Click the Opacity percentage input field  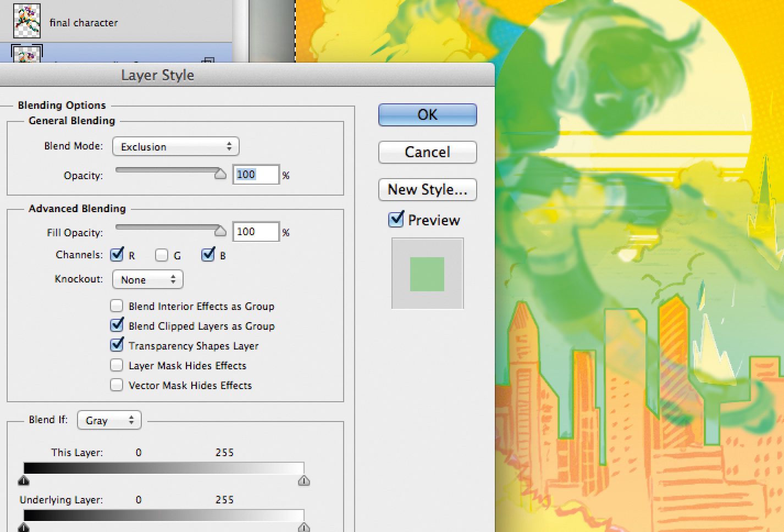(x=256, y=175)
